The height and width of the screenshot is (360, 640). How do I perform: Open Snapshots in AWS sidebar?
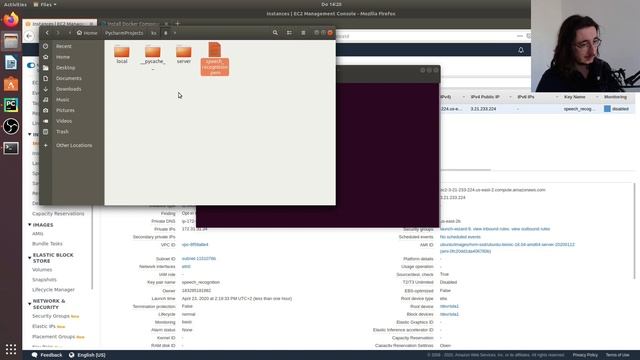click(44, 280)
